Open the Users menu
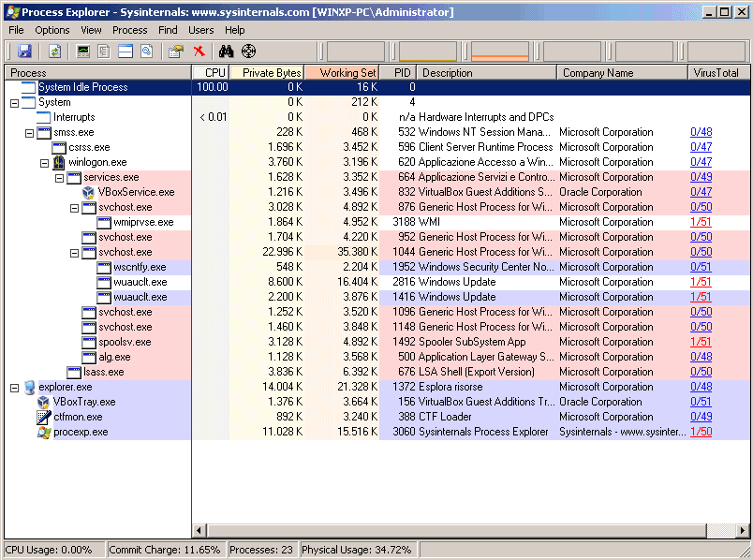The width and height of the screenshot is (753, 560). pyautogui.click(x=200, y=30)
